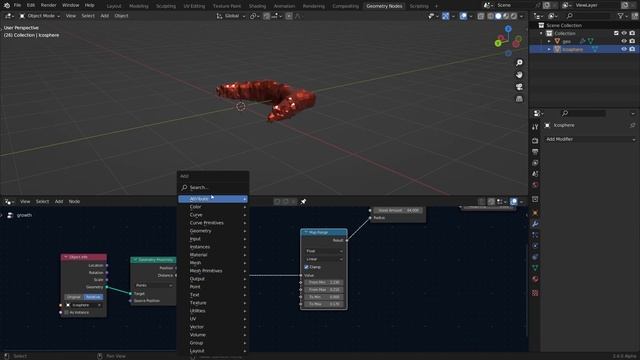This screenshot has height=360, width=640.
Task: Toggle visibility eye of geo object
Action: click(624, 41)
